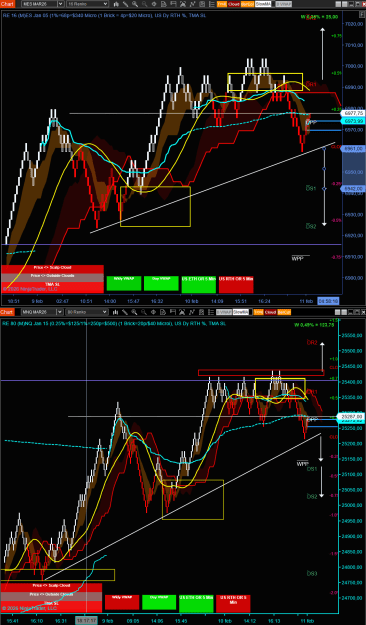Screen dimensions: 366x625
Task: Expand arrow beside MES MAR26 instrument box
Action: pos(61,4)
